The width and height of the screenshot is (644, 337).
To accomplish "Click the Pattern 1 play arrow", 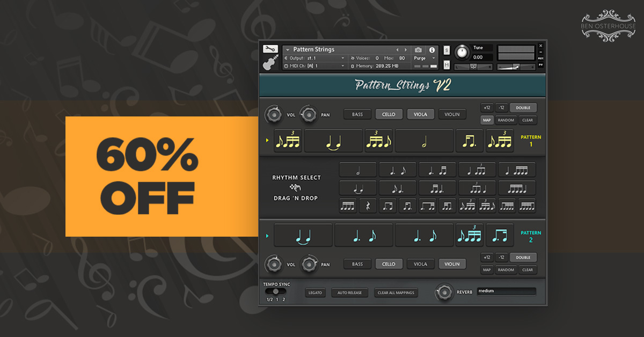I will pos(267,141).
